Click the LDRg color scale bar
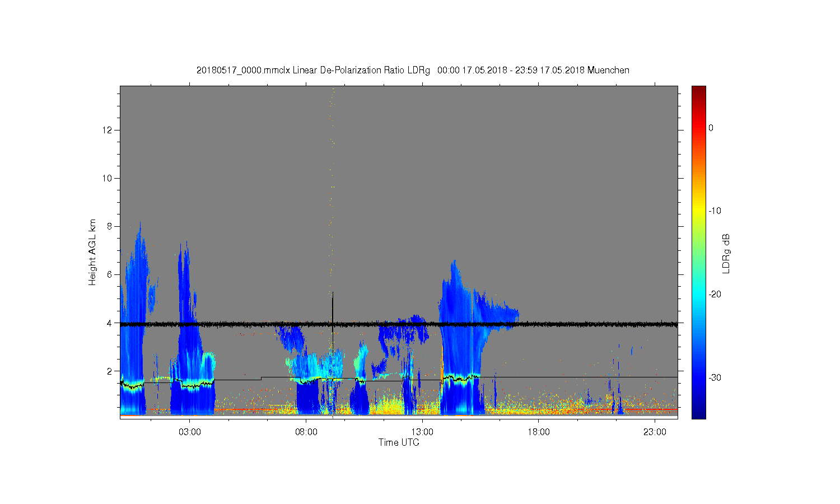This screenshot has height=504, width=840. pos(698,252)
